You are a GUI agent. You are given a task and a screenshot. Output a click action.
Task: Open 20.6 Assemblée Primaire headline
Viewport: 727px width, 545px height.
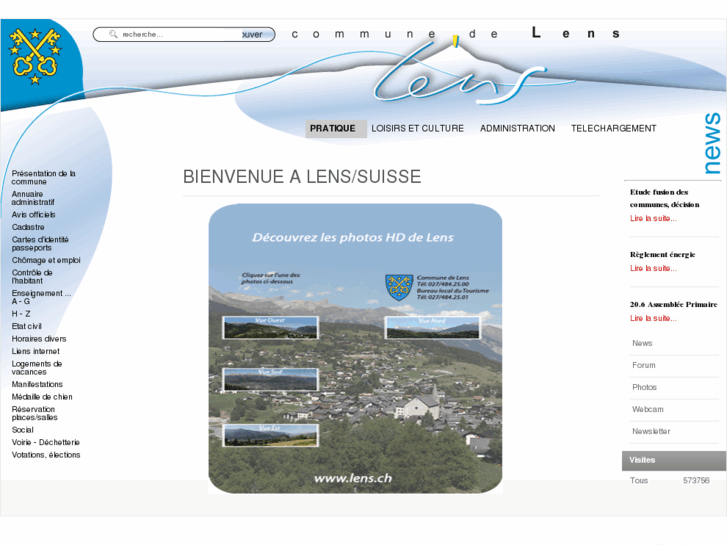click(x=673, y=304)
